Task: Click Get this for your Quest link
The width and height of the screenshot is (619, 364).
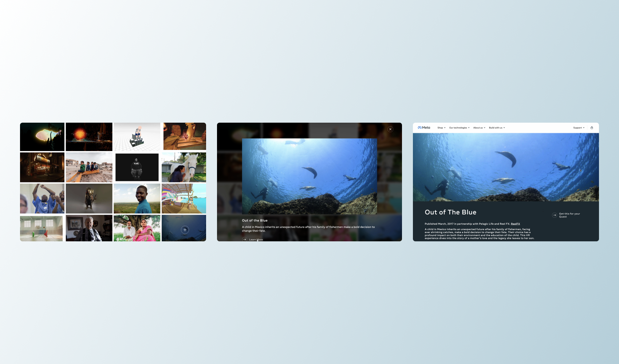Action: [x=569, y=215]
